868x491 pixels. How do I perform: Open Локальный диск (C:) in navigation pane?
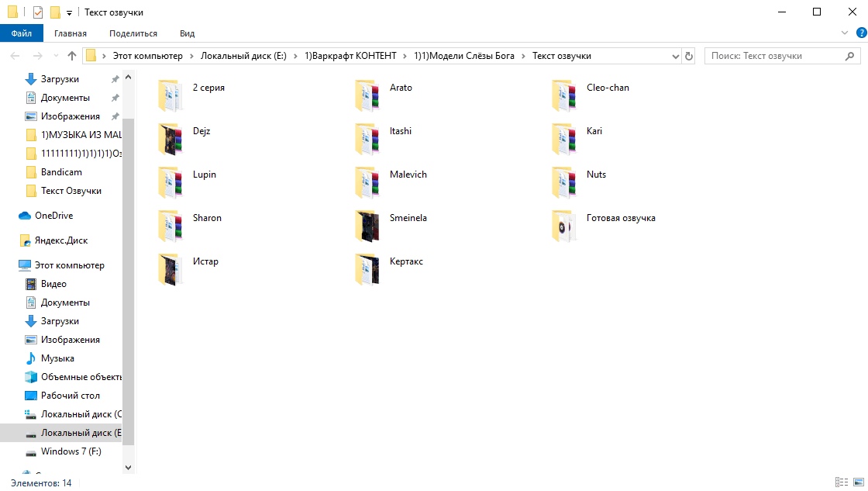(73, 414)
